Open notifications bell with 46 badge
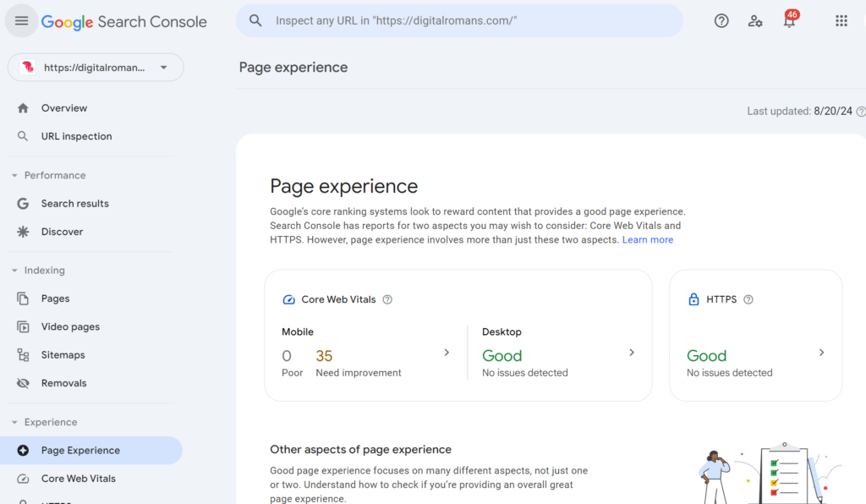866x504 pixels. click(789, 22)
